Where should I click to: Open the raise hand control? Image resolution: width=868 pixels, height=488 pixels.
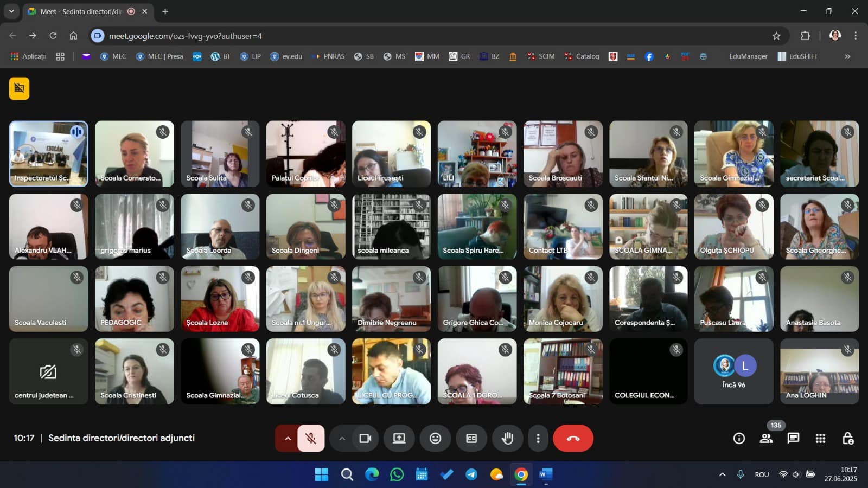click(x=507, y=438)
